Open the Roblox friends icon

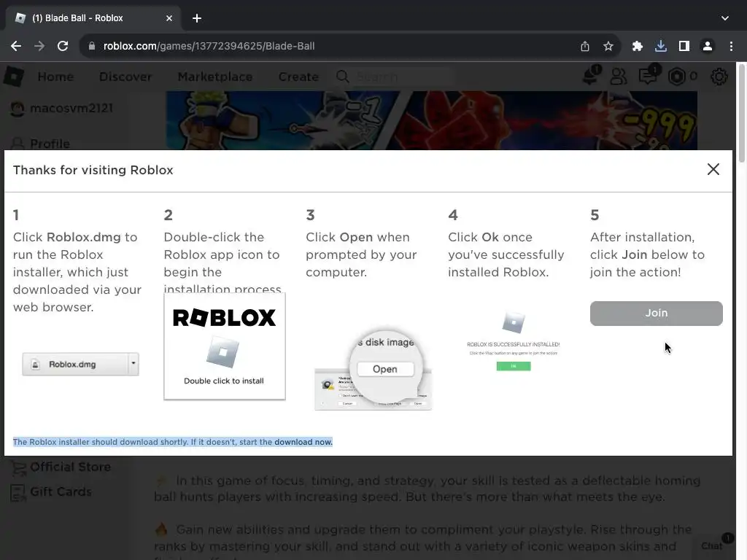619,77
